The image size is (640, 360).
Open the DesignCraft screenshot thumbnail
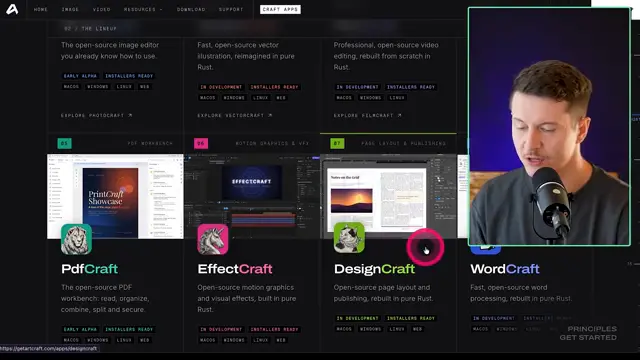(388, 196)
